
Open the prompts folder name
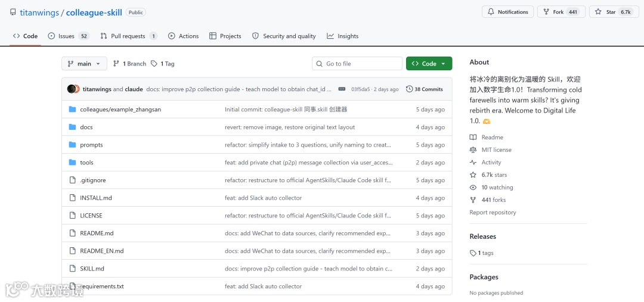click(x=91, y=145)
